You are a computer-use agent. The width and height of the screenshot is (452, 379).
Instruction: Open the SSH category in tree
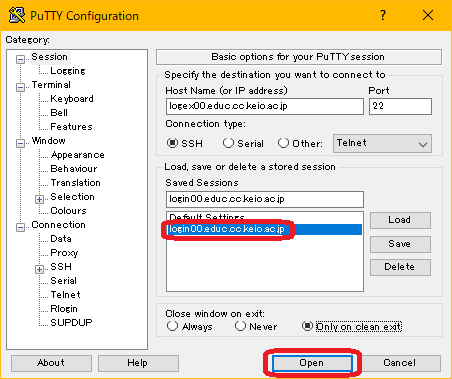tap(61, 267)
